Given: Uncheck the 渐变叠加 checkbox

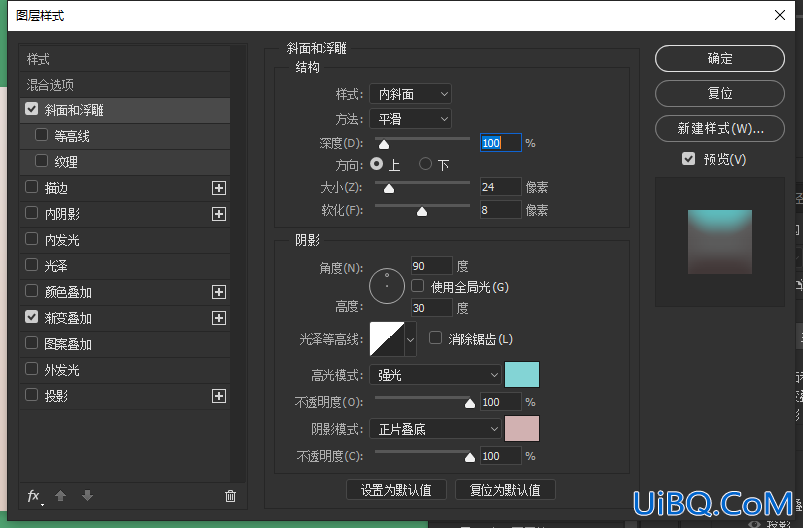Looking at the screenshot, I should click(x=31, y=317).
